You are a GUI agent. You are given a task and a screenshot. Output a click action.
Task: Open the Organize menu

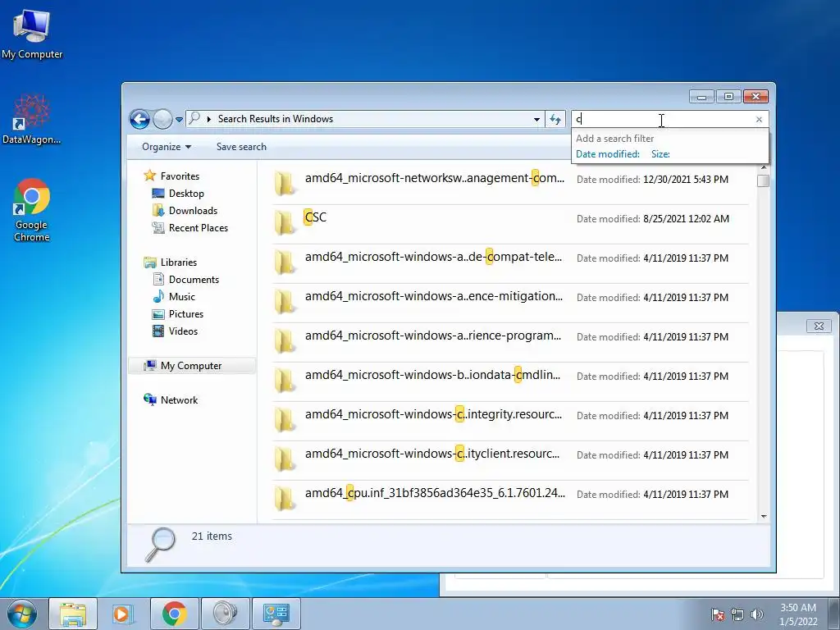tap(166, 147)
